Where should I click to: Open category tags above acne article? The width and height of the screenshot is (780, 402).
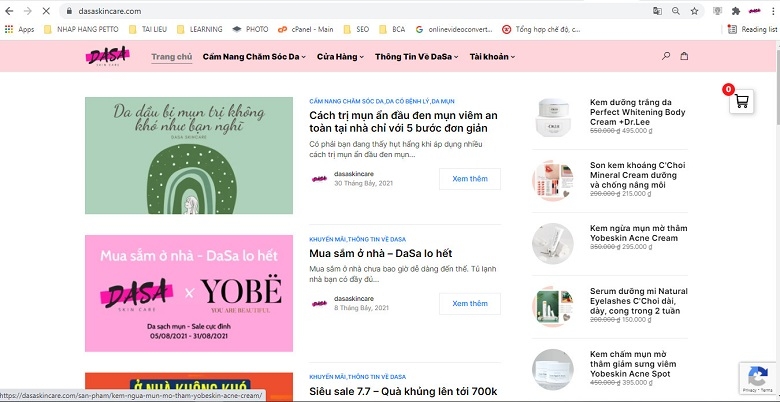(382, 101)
